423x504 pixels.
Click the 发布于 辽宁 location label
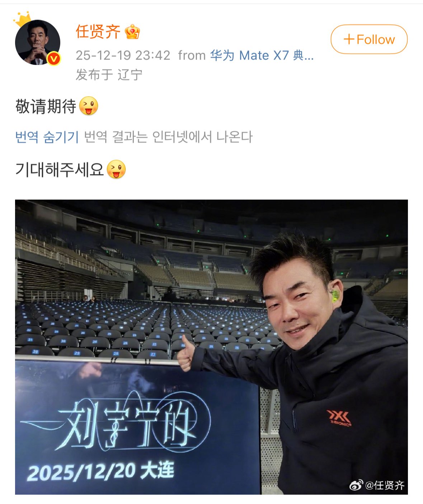(109, 75)
